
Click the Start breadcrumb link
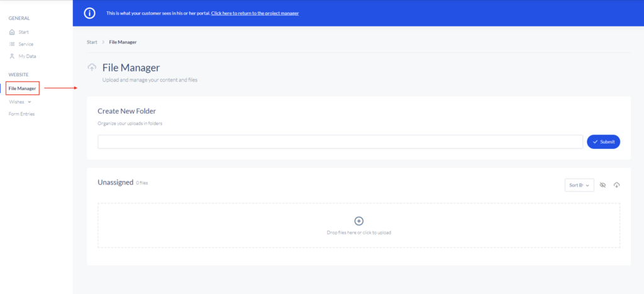pyautogui.click(x=92, y=42)
